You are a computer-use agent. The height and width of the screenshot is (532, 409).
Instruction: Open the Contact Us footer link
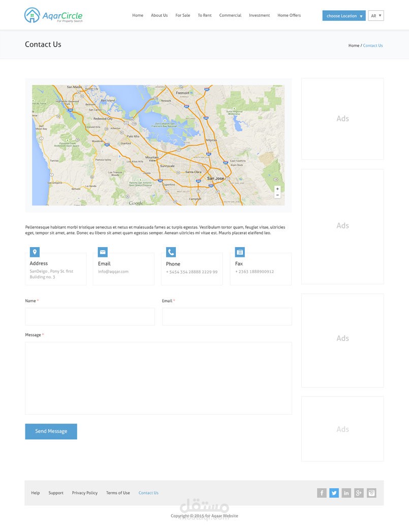point(148,493)
